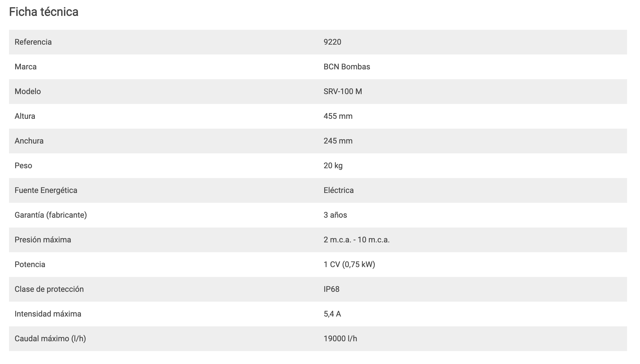Click the warranty value 3 años
Viewport: 640px width, 364px height.
pos(335,215)
